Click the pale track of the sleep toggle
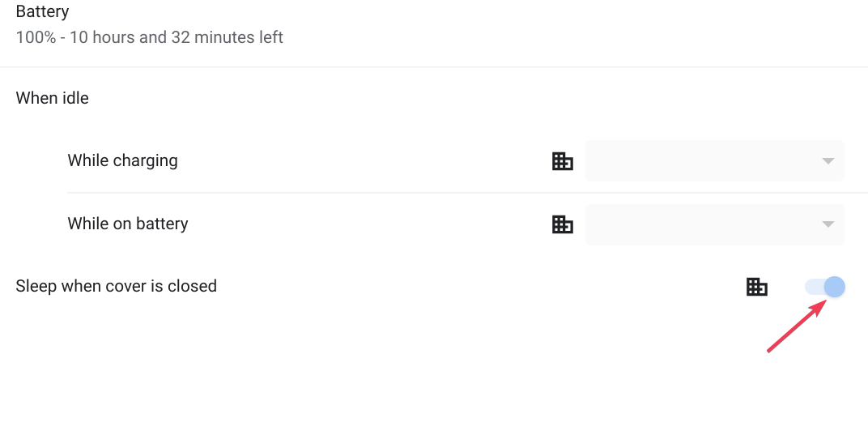Screen dimensions: 868x448 point(812,287)
